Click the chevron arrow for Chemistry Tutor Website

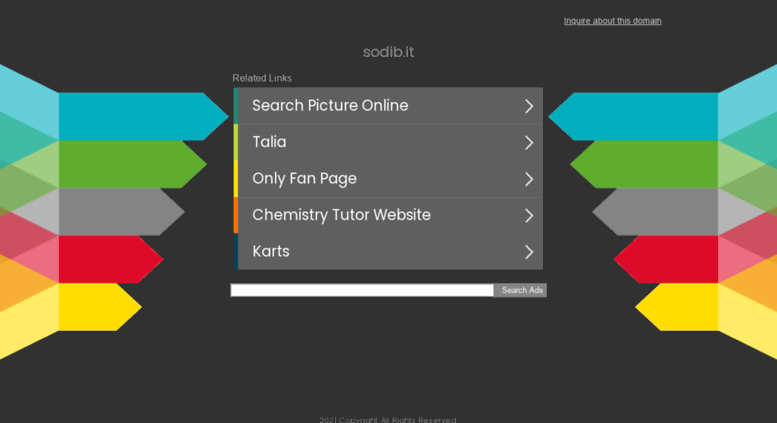[x=529, y=215]
